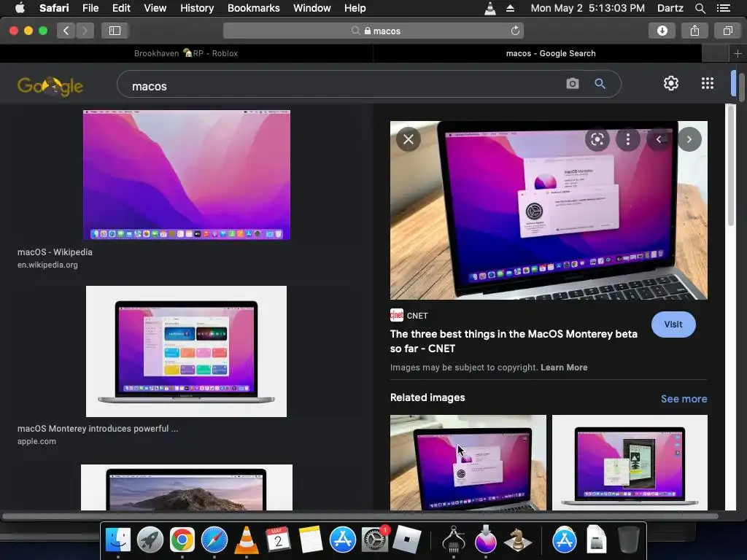Click the menu bar date and time
The height and width of the screenshot is (560, 747).
click(x=587, y=8)
